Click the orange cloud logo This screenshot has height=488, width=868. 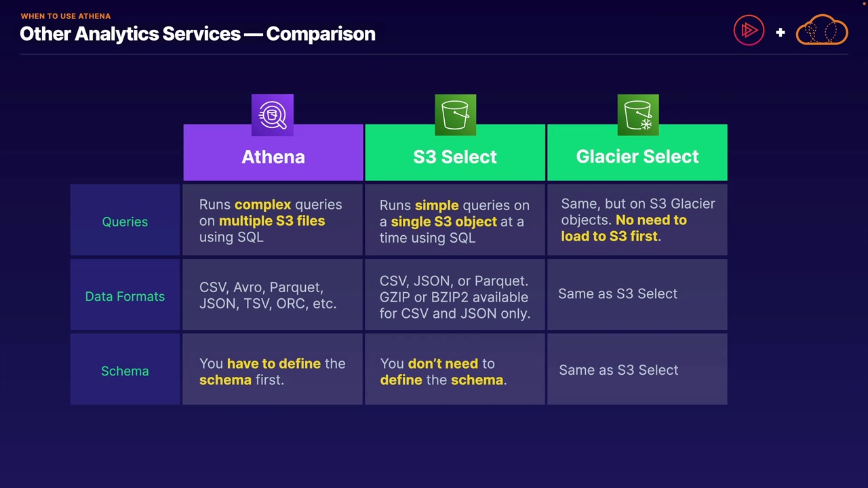pos(822,30)
